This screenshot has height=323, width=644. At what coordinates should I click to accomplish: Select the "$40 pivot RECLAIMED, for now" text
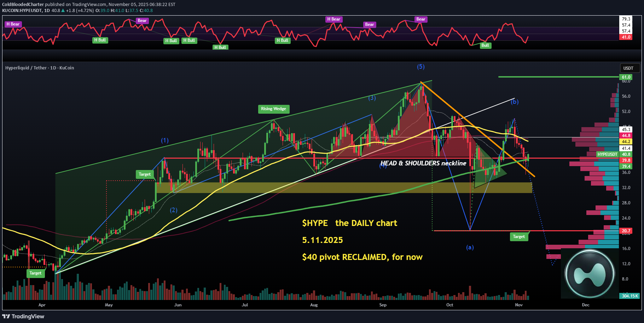[362, 257]
